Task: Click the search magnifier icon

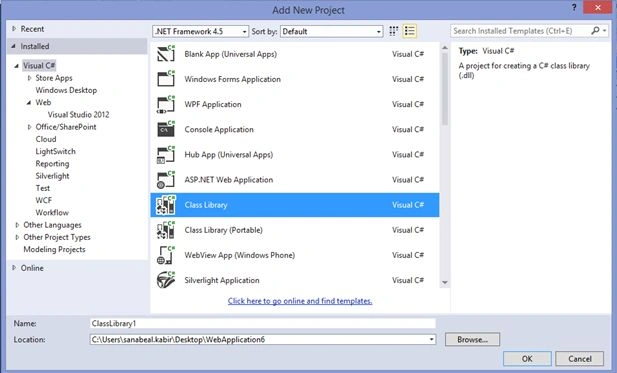Action: coord(595,31)
